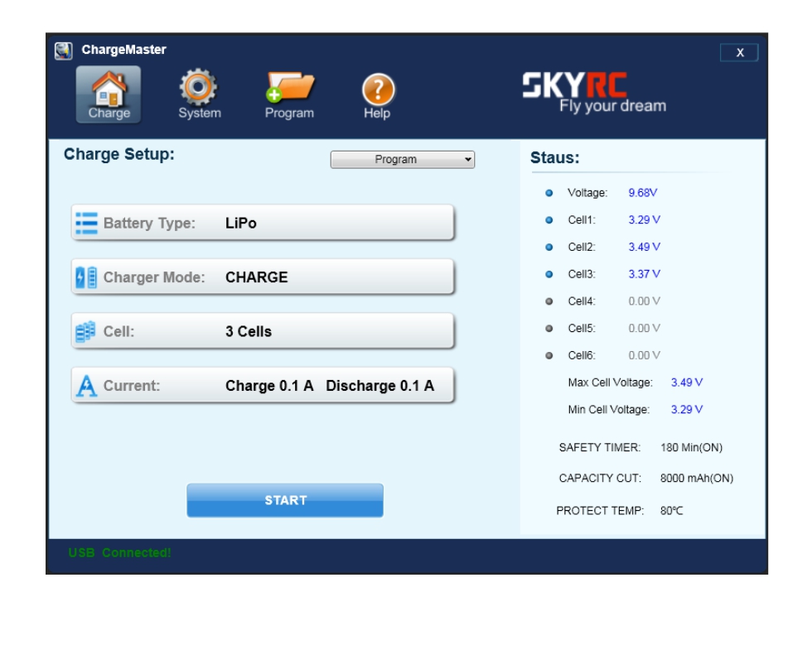Click the Staus: heading

(554, 158)
